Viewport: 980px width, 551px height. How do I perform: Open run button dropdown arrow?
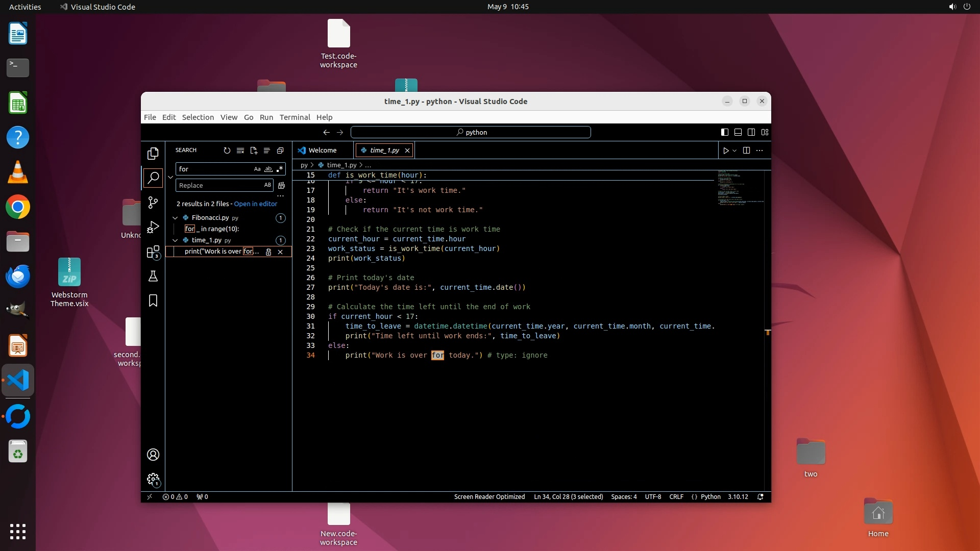click(x=734, y=151)
